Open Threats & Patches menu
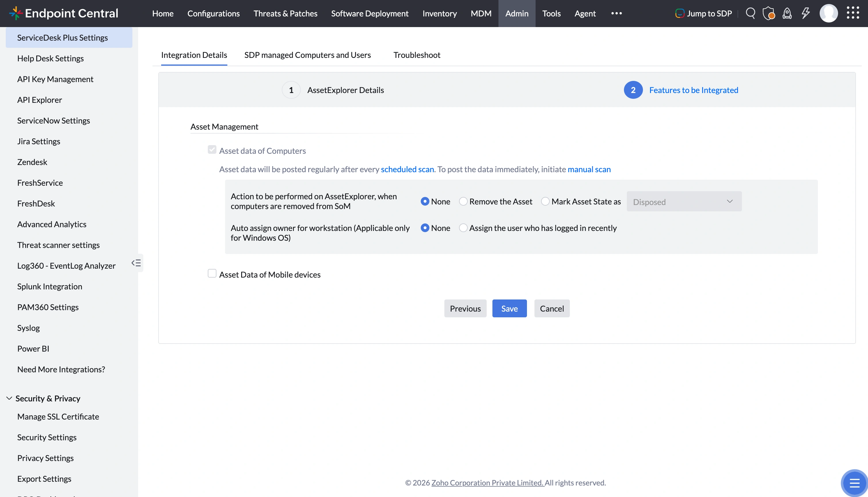 (285, 13)
